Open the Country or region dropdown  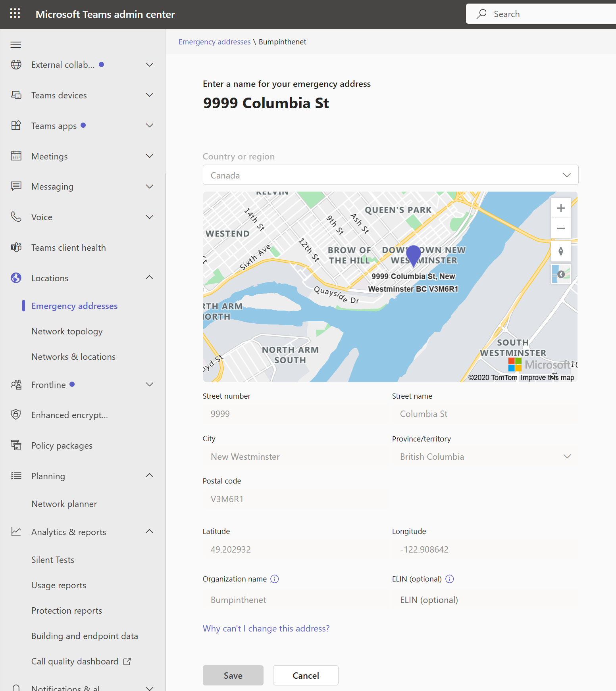click(x=391, y=175)
